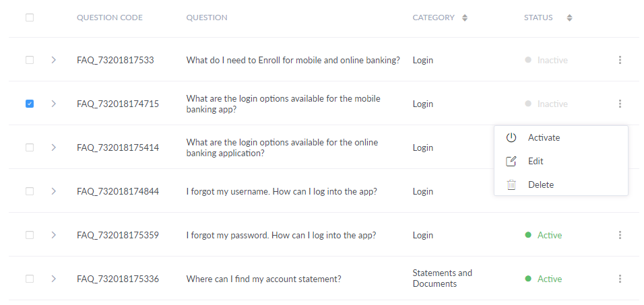
Task: Choose Delete from the context menu
Action: coord(541,184)
